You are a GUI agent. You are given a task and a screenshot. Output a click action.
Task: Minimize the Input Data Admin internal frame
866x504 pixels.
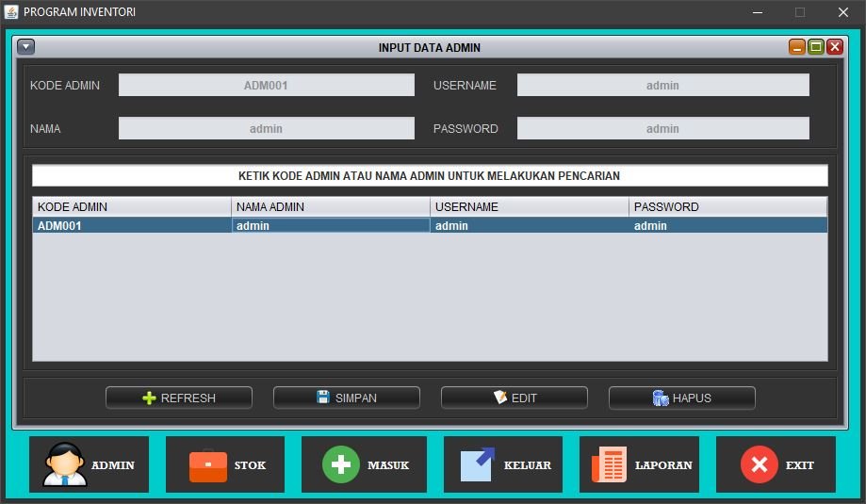797,47
